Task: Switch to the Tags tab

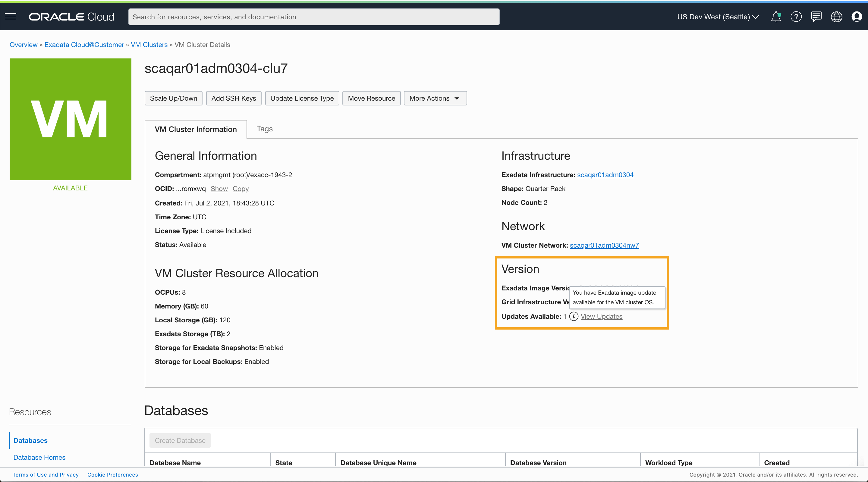Action: click(265, 129)
